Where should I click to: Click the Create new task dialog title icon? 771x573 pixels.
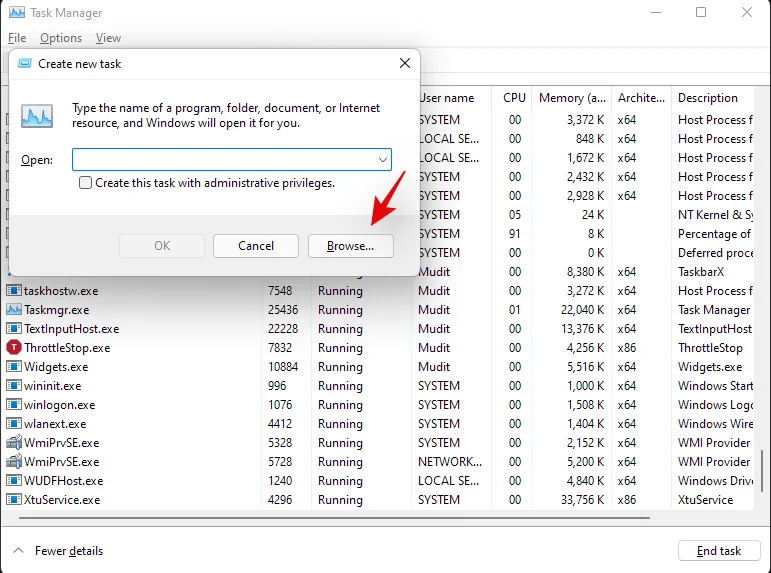(x=25, y=63)
